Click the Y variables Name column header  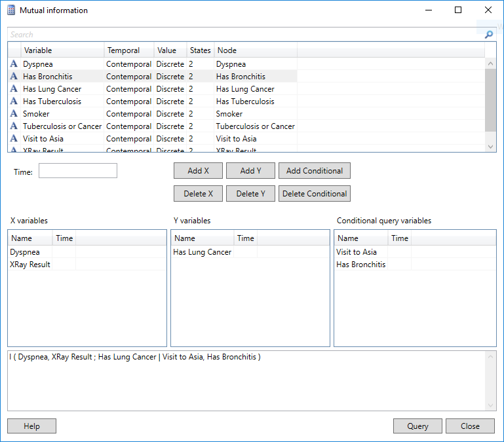tap(203, 238)
